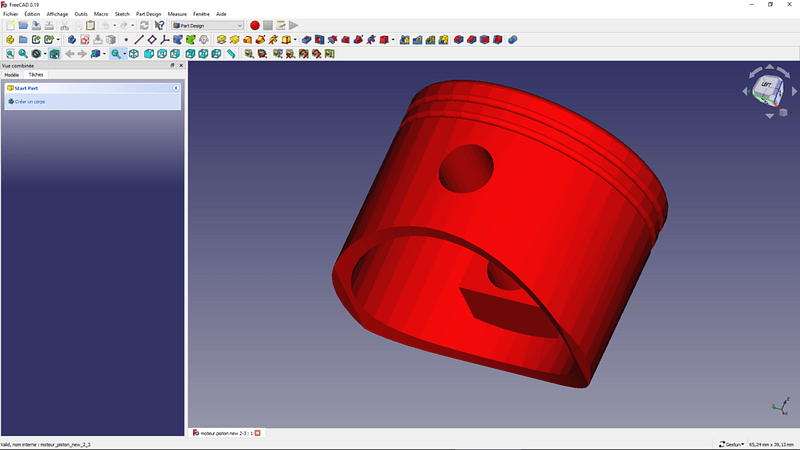Activate the What's This help cursor icon
This screenshot has height=450, width=800.
point(159,26)
